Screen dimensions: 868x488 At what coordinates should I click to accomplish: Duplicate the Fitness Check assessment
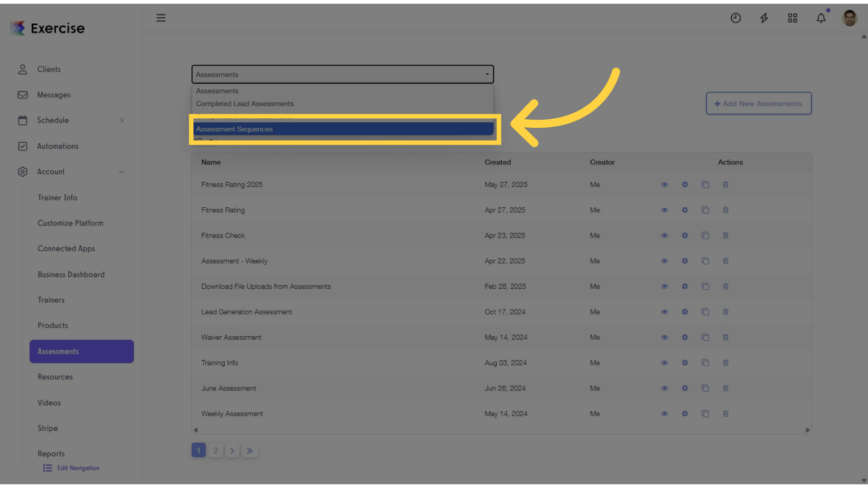point(705,235)
